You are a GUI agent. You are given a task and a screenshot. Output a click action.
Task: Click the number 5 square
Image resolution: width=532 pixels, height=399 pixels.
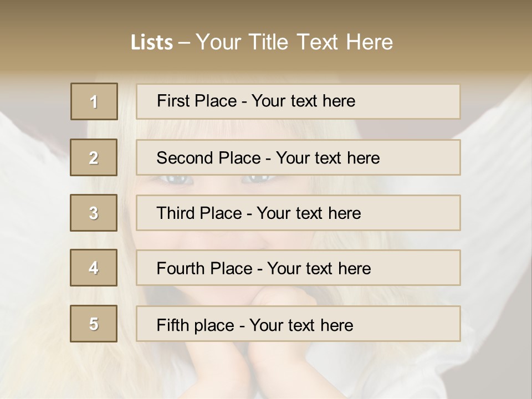click(94, 324)
